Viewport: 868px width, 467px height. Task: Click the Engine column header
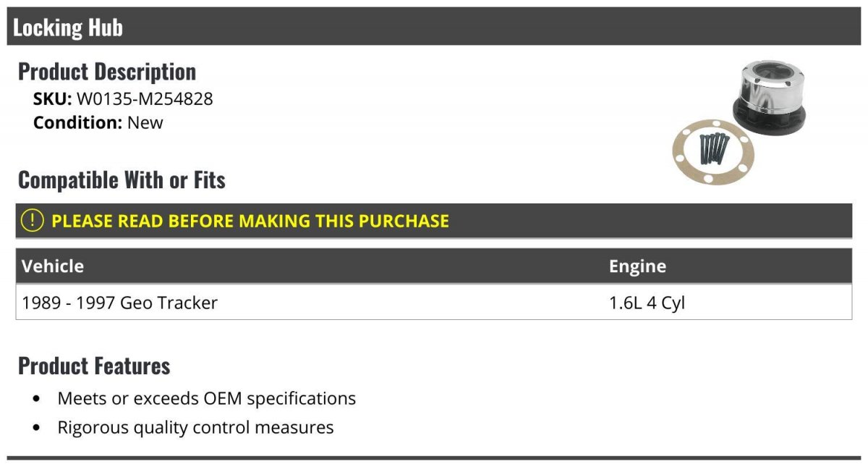637,266
